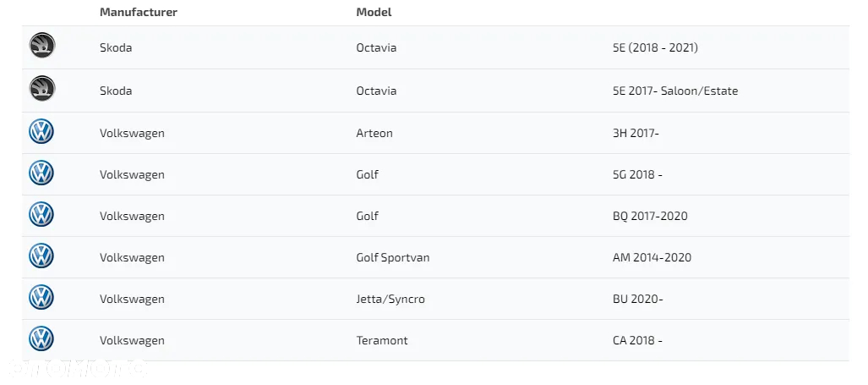This screenshot has height=385, width=868.
Task: Select the Arteon model name
Action: point(374,134)
